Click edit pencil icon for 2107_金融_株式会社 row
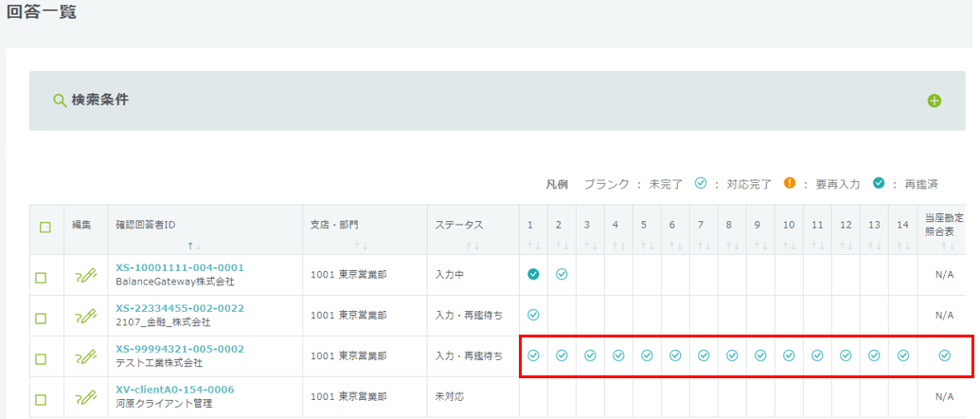 click(86, 317)
